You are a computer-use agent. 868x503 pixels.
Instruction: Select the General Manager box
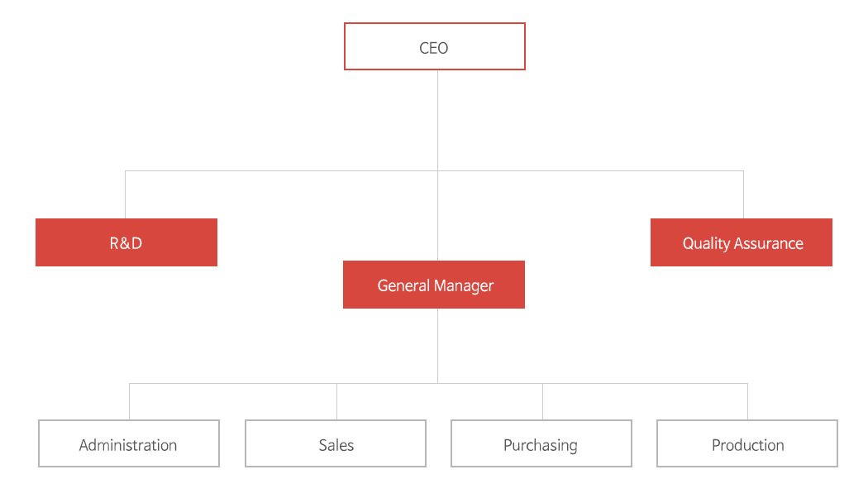coord(434,285)
